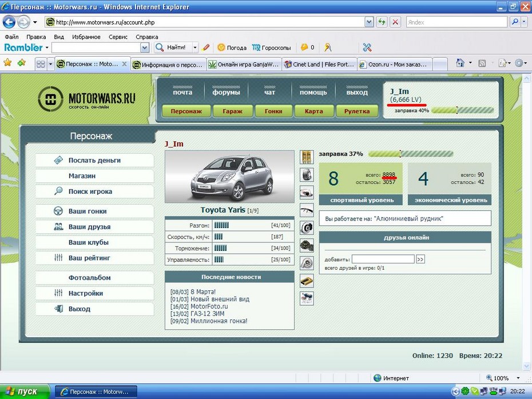The image size is (532, 399).
Task: Click the Rambler toolbar logo
Action: [x=23, y=47]
